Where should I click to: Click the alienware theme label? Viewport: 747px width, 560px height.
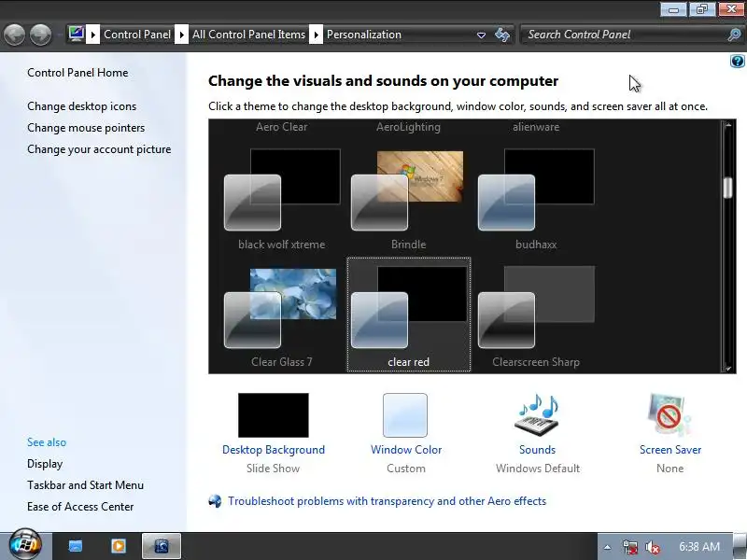coord(536,127)
